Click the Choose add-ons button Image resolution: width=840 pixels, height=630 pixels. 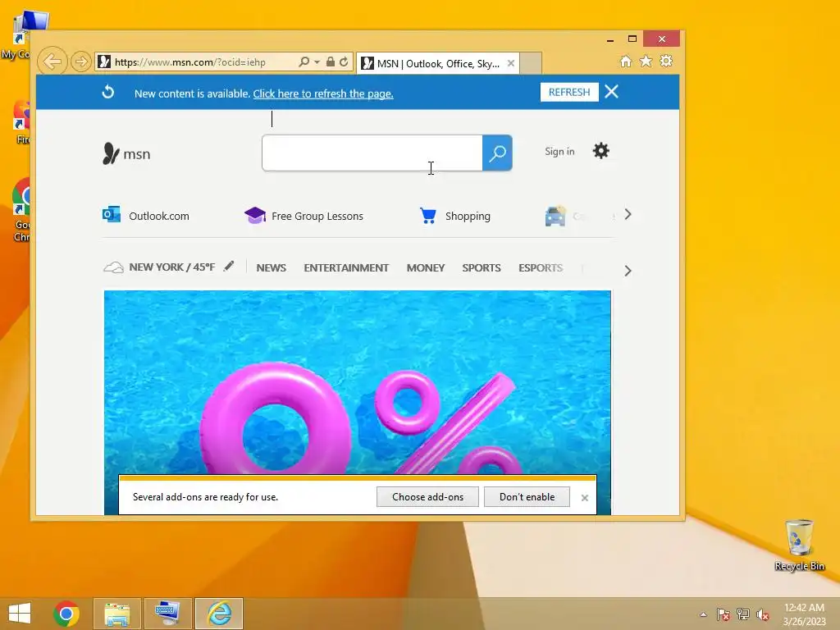(427, 496)
